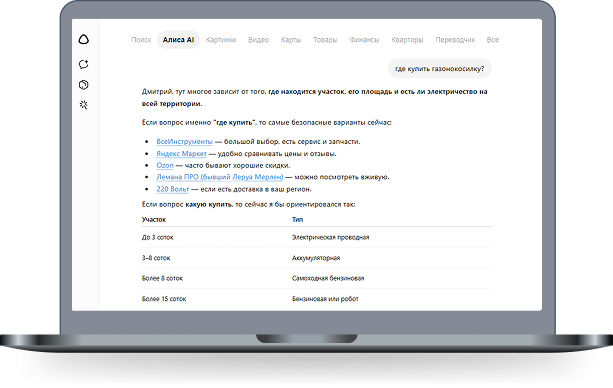The height and width of the screenshot is (388, 613).
Task: Open the Ozon link
Action: point(165,165)
